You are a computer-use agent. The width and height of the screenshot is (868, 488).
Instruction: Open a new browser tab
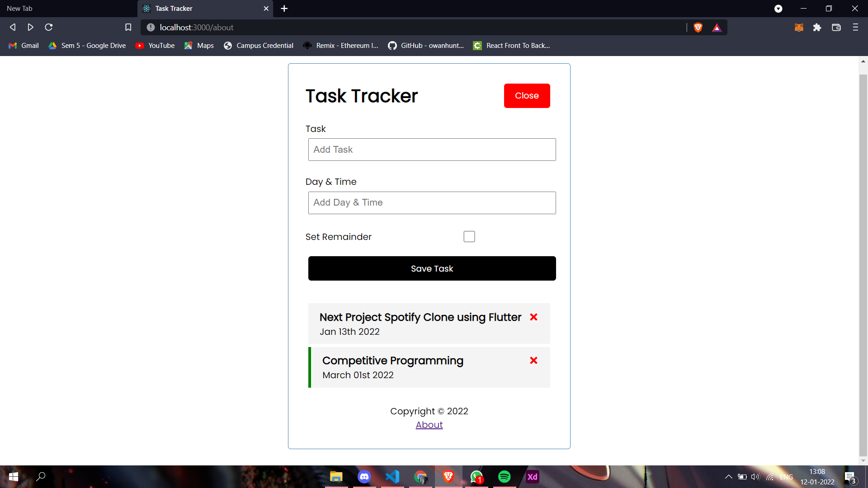tap(284, 8)
